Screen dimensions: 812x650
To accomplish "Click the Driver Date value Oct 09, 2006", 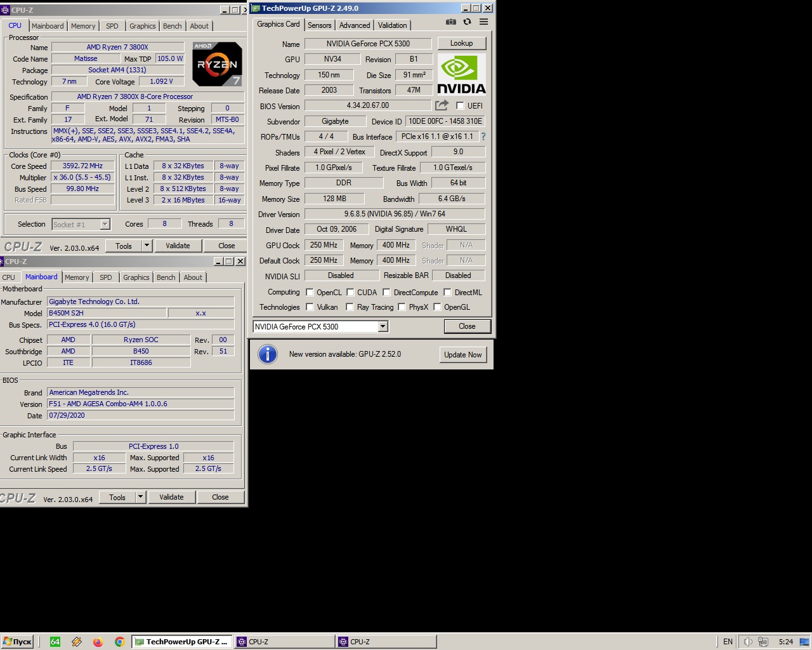I will (x=336, y=229).
